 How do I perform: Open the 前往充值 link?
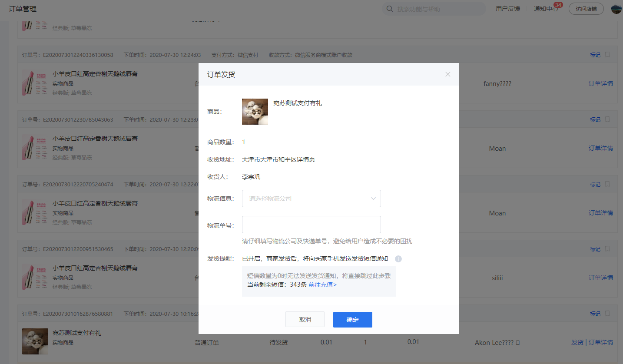coord(322,285)
